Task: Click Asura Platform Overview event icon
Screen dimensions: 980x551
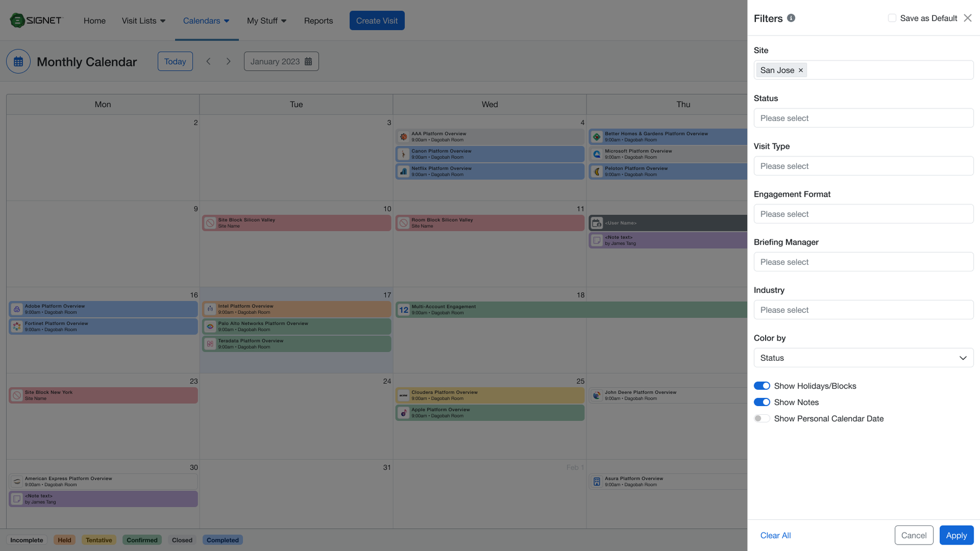Action: pos(597,481)
